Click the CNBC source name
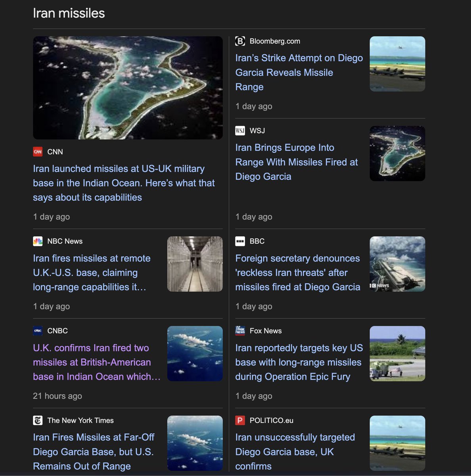Screen dimensions: 471x476 [57, 331]
